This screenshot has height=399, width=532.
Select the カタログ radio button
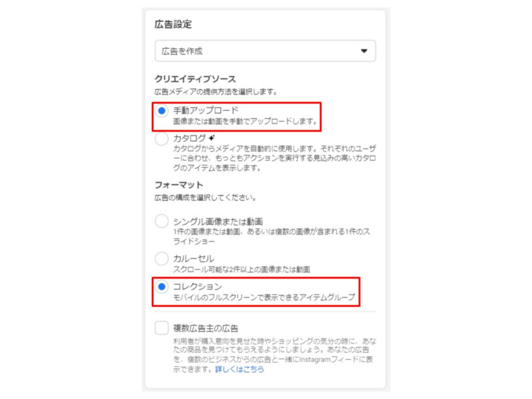162,139
